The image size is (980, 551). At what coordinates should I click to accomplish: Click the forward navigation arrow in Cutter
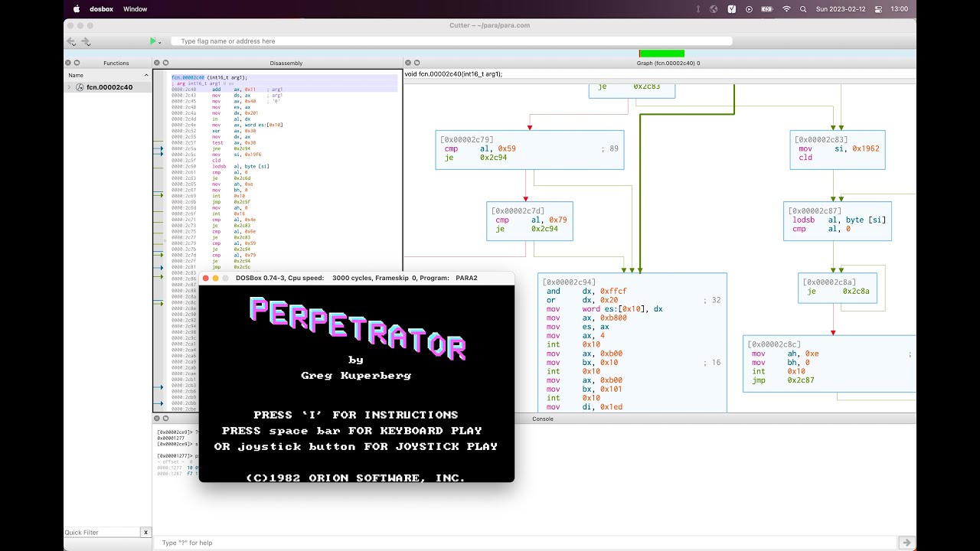tap(86, 41)
